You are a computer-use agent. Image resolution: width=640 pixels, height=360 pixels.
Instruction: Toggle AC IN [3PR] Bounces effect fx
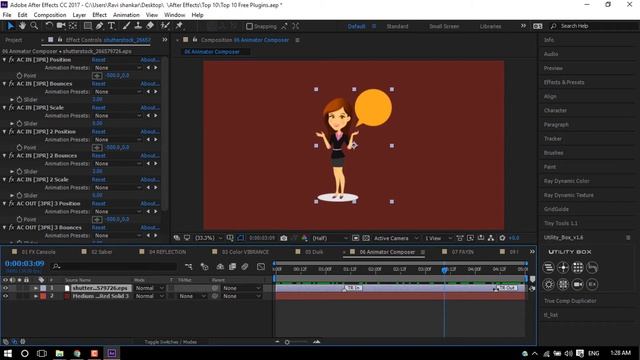pyautogui.click(x=11, y=84)
